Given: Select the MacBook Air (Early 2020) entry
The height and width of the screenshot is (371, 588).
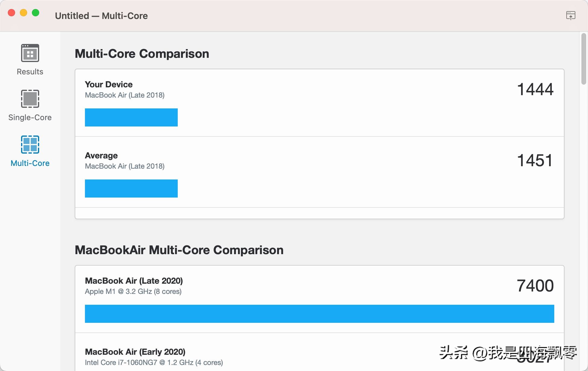Looking at the screenshot, I should tap(135, 351).
